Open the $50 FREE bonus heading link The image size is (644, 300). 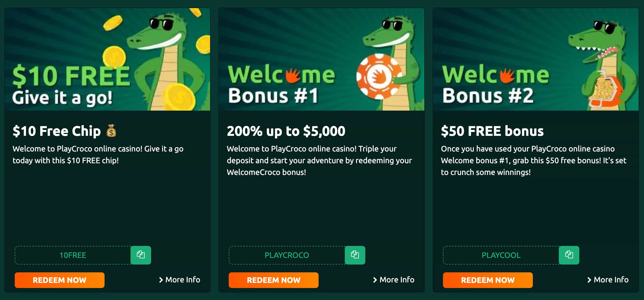pos(491,130)
